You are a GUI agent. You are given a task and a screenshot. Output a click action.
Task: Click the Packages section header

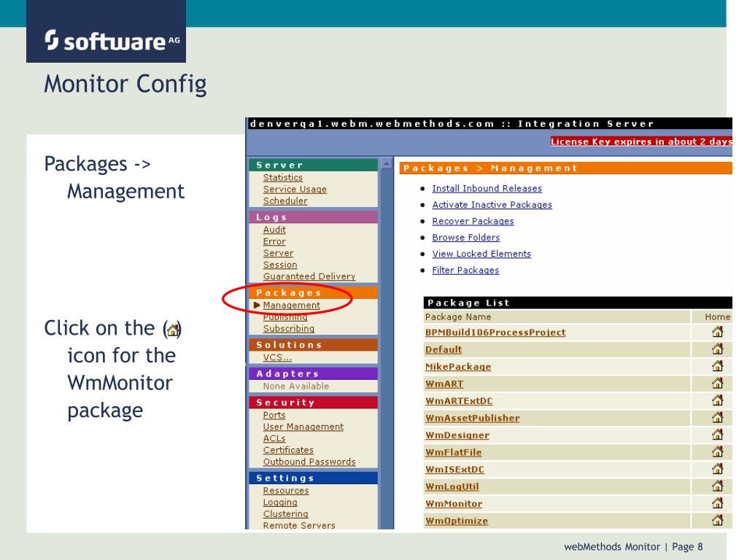[314, 292]
